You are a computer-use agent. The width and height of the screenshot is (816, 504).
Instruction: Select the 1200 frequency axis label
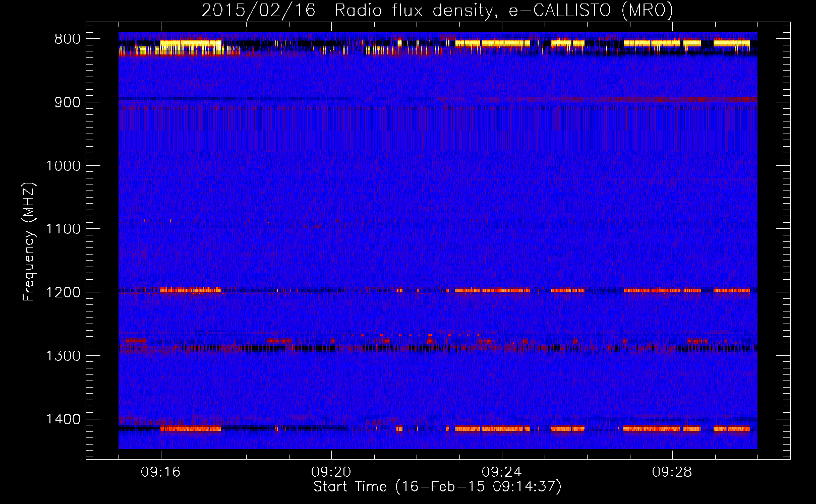coord(63,293)
